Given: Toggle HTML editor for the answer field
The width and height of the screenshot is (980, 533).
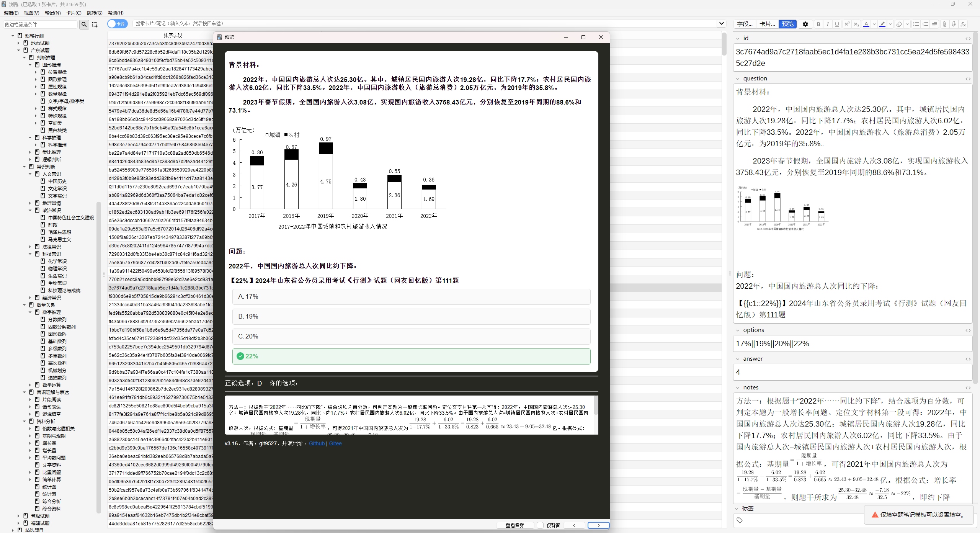Looking at the screenshot, I should (x=968, y=359).
